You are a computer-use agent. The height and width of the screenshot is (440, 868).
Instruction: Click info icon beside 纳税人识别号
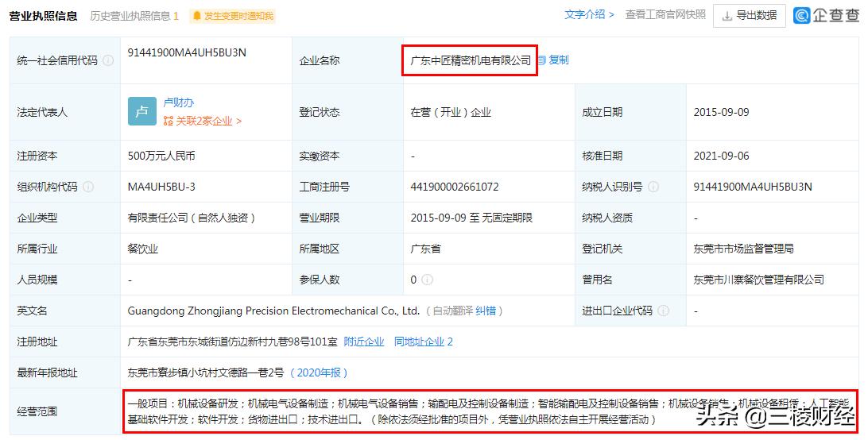click(x=653, y=187)
